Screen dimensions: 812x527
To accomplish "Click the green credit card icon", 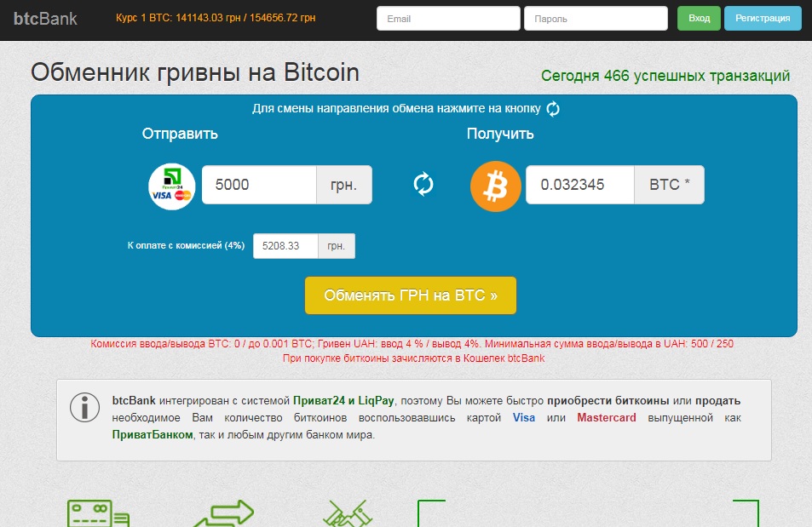I will pos(98,513).
